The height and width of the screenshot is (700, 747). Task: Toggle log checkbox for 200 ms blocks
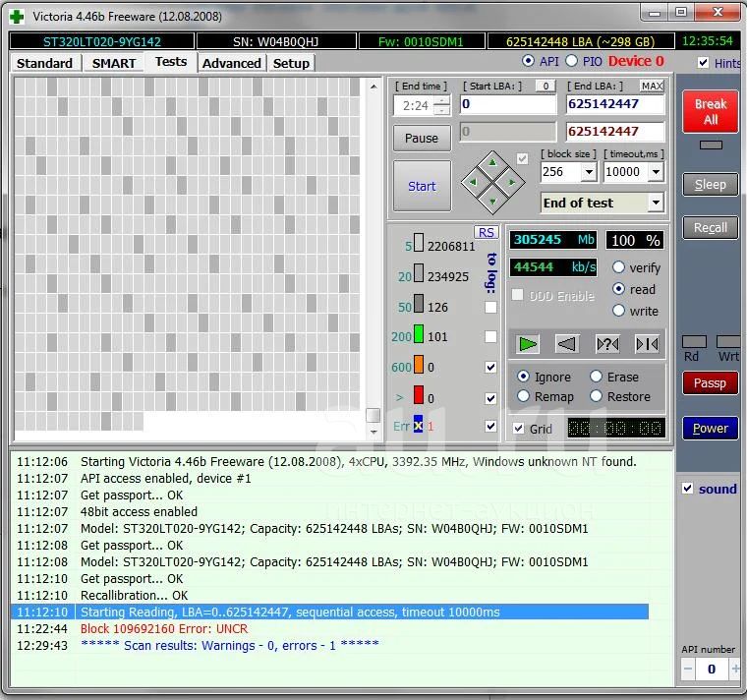pyautogui.click(x=490, y=337)
